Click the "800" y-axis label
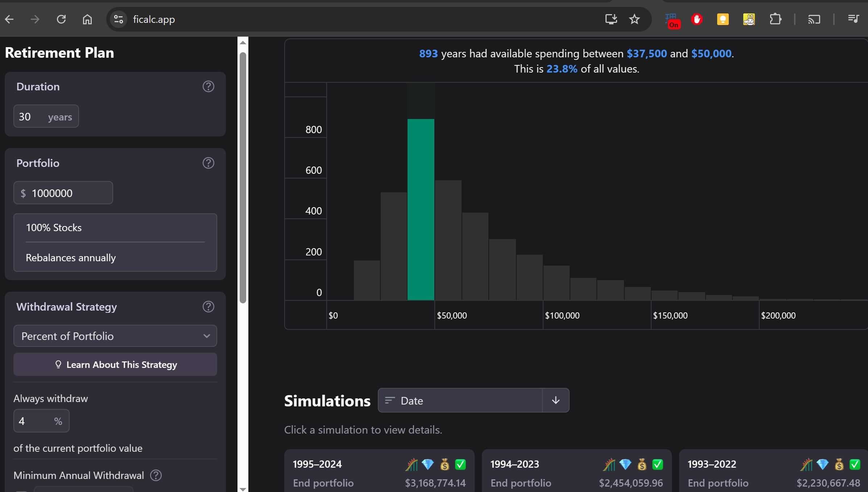 point(314,130)
